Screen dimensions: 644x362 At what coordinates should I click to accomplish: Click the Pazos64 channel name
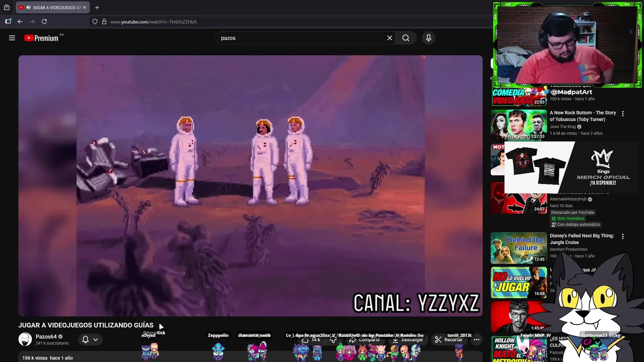pos(46,337)
